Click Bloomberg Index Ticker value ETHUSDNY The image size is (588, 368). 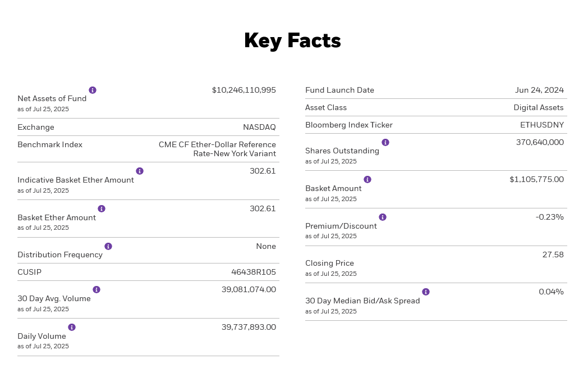542,125
